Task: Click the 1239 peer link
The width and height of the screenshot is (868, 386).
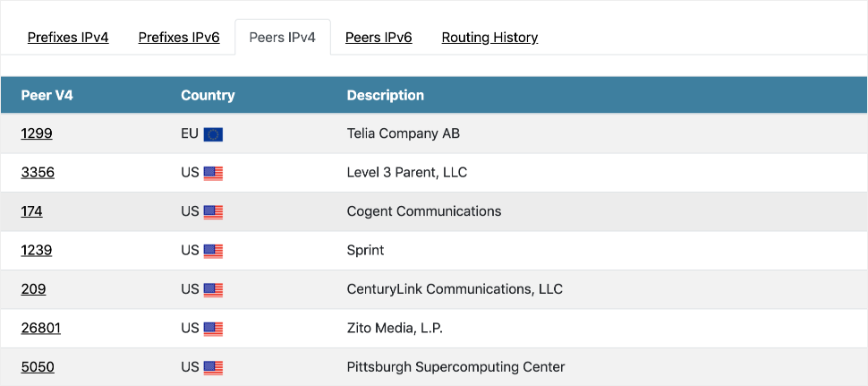Action: (x=37, y=250)
